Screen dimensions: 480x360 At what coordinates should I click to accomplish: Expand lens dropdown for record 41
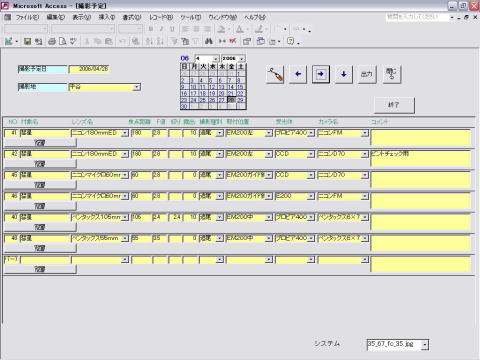125,133
